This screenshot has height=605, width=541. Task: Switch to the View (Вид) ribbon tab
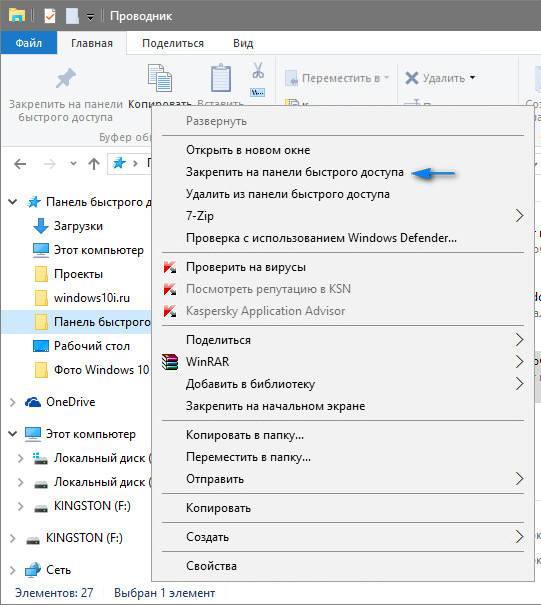243,43
